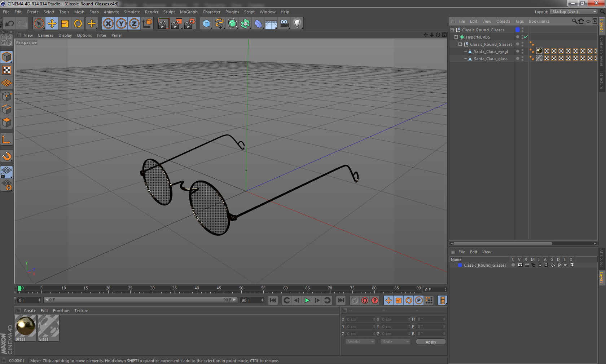Image resolution: width=606 pixels, height=364 pixels.
Task: Open the Layout Startup dropdown
Action: coord(574,12)
